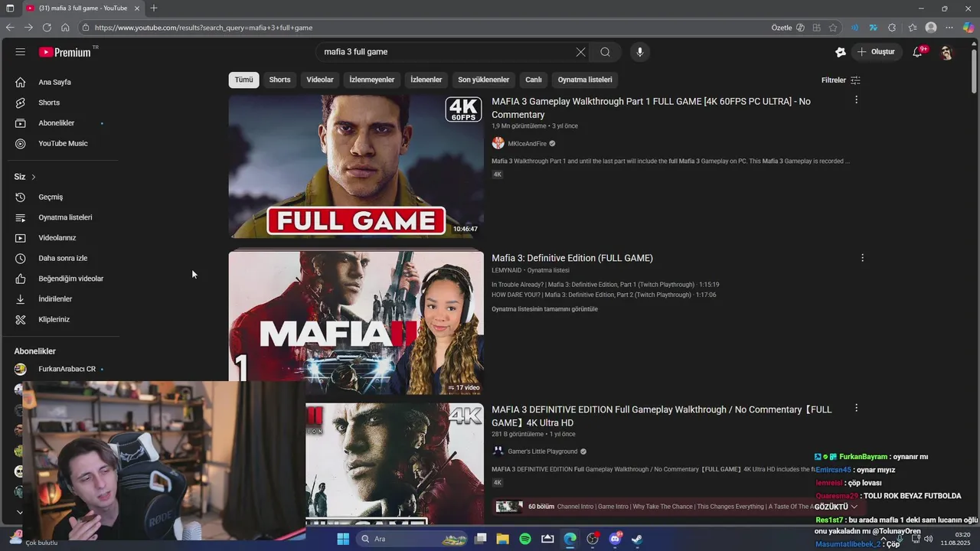Open the tab actions menu dropdown
Image resolution: width=980 pixels, height=551 pixels.
coord(9,8)
